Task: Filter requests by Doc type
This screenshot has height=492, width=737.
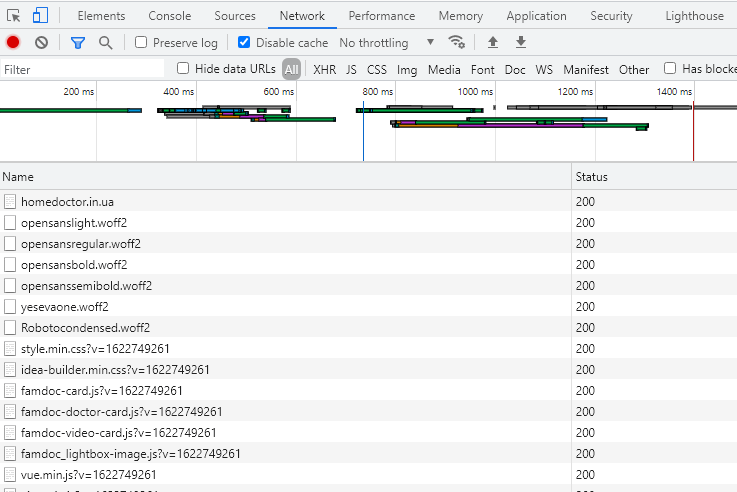Action: [515, 70]
